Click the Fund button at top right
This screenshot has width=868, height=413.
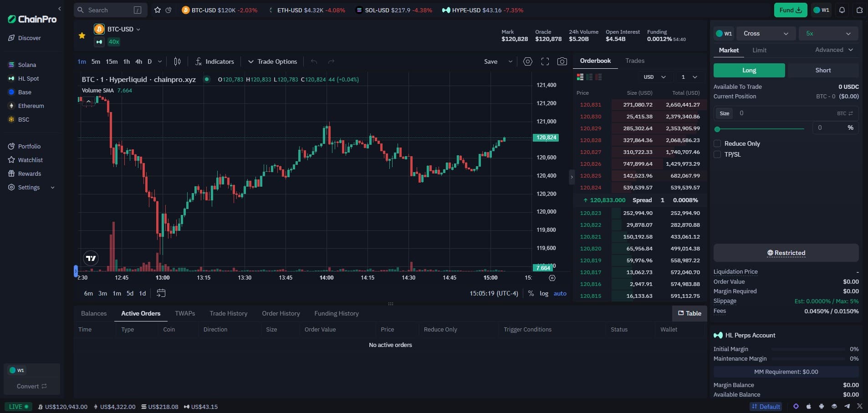coord(790,10)
